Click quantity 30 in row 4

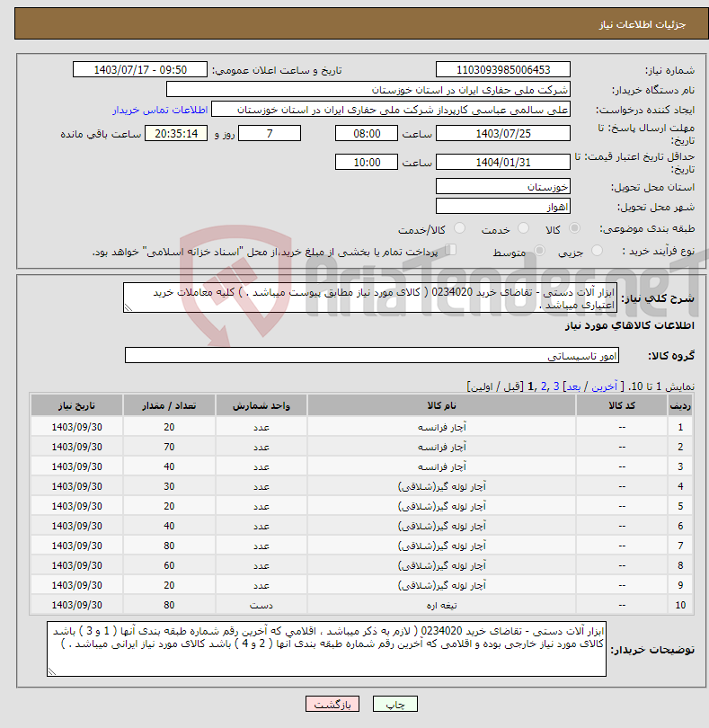[x=169, y=486]
